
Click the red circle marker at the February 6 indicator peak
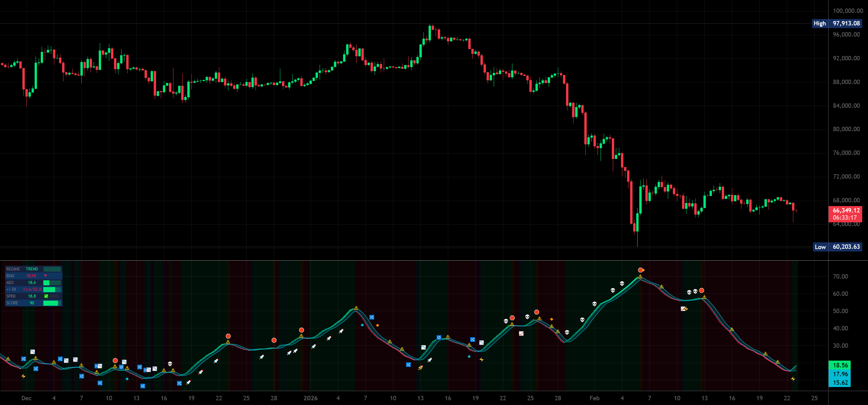(640, 270)
